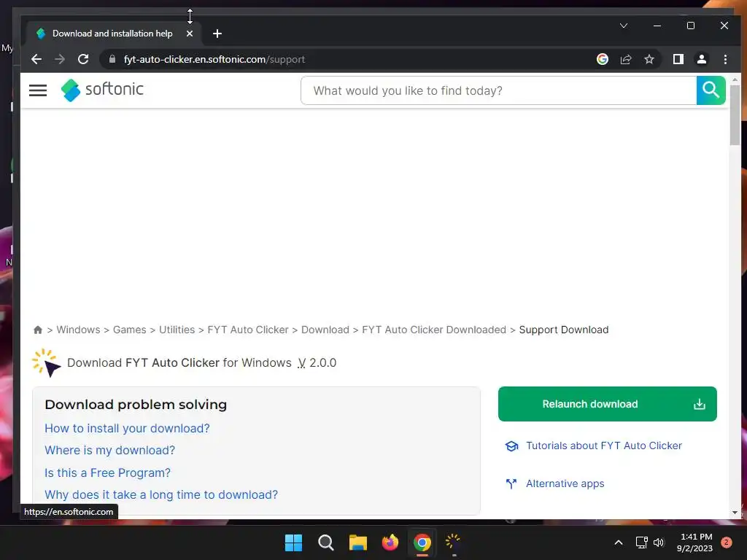Click the share page icon
Image resolution: width=747 pixels, height=560 pixels.
(625, 59)
